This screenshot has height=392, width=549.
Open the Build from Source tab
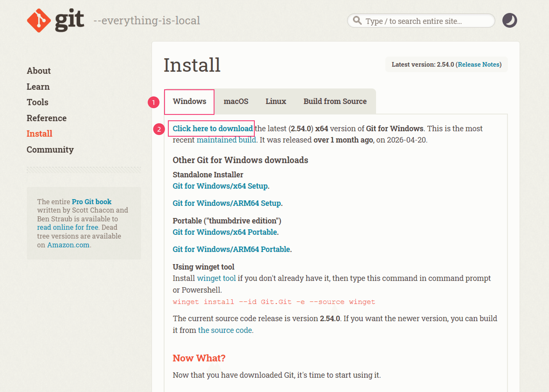click(335, 101)
